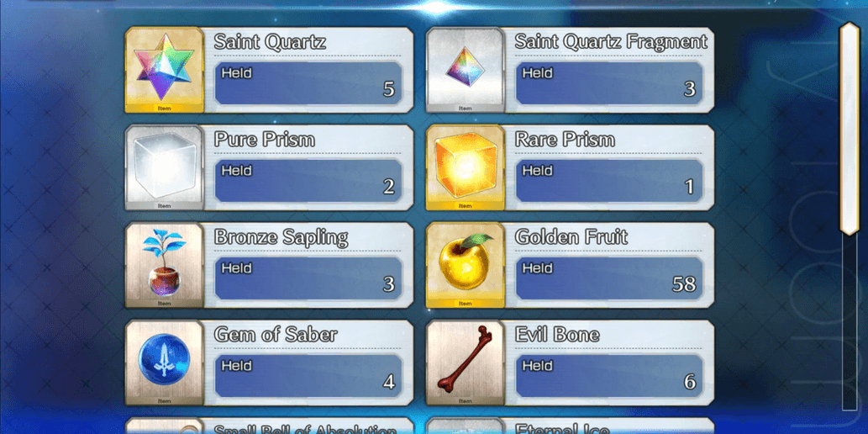The width and height of the screenshot is (868, 434).
Task: Click the Saint Quartz item name
Action: pos(270,42)
